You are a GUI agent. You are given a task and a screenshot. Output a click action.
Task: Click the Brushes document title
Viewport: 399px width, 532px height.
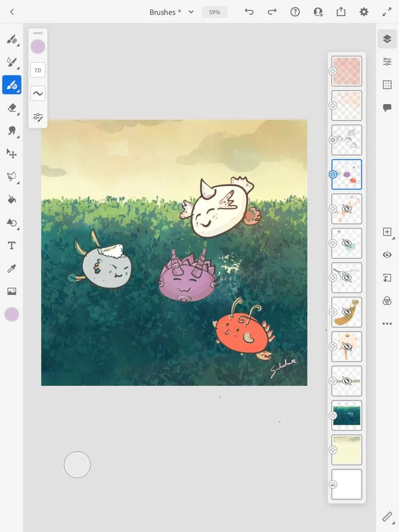coord(165,12)
